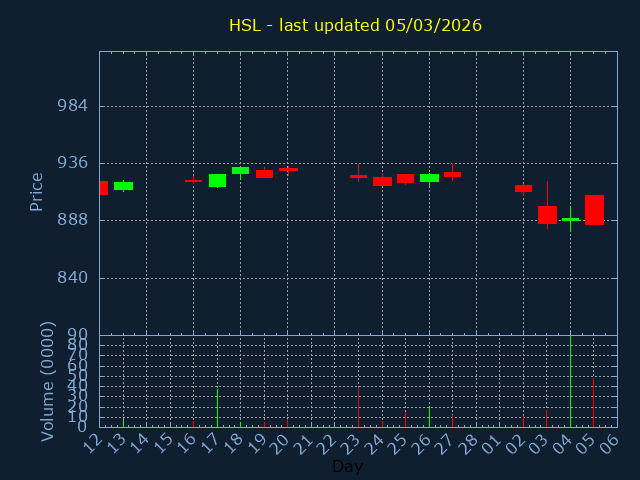Select the day 28 tick label
This screenshot has height=480, width=640.
click(x=469, y=442)
